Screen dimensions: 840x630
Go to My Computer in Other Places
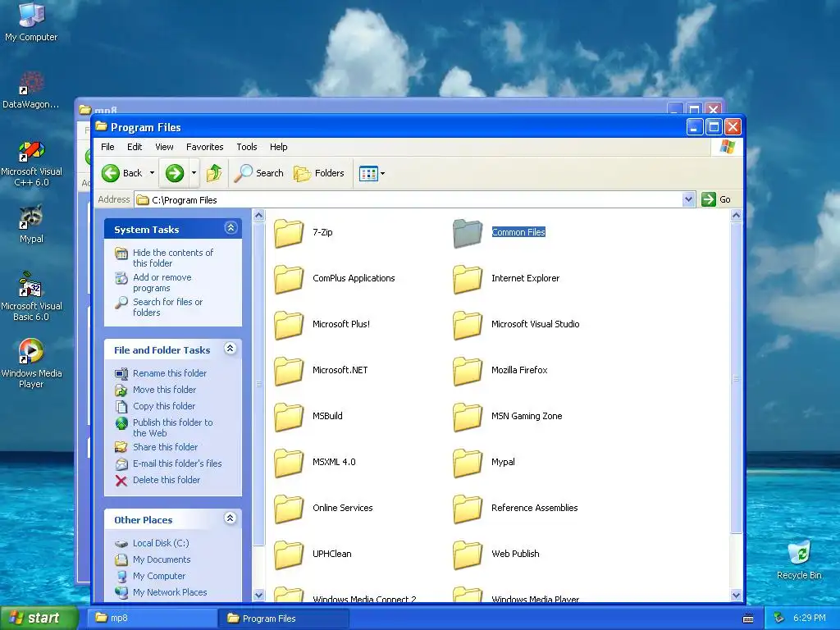pos(159,576)
